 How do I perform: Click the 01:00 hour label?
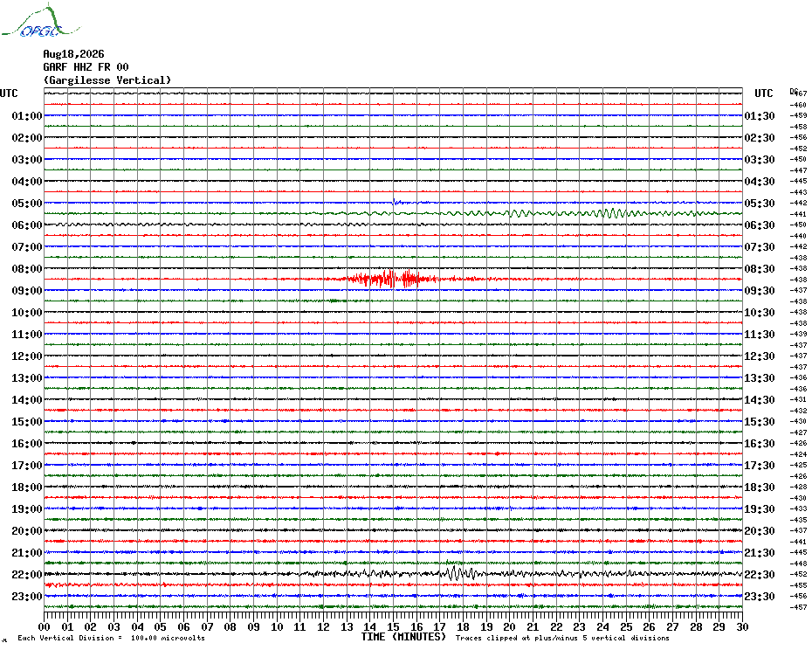tap(27, 115)
